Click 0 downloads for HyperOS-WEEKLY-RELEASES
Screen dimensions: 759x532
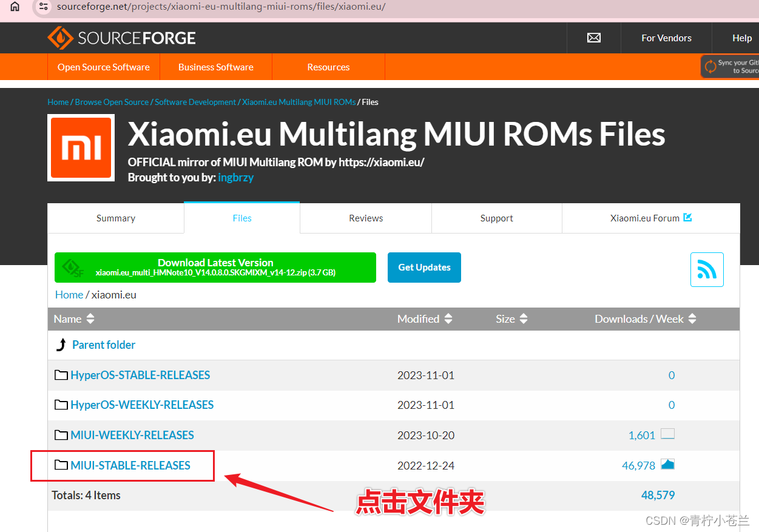point(672,405)
